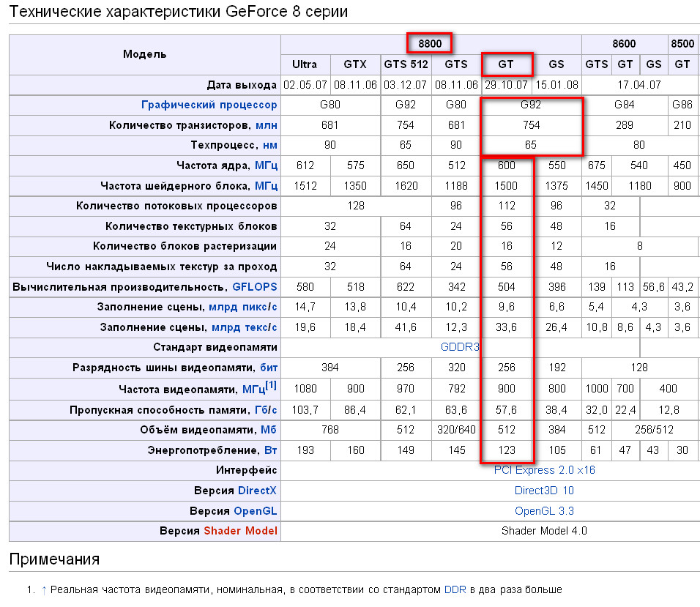Click the Мб link in Объём видеопамяти row

[268, 431]
